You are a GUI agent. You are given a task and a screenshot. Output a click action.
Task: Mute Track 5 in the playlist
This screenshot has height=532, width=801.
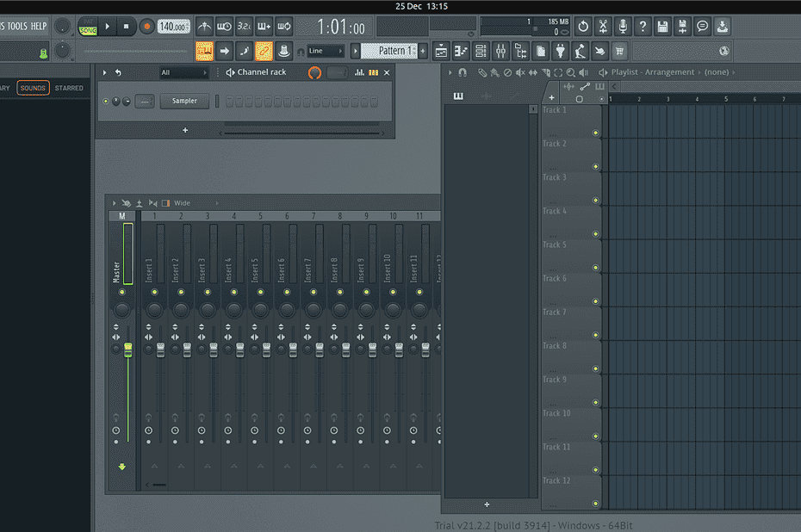click(x=596, y=268)
